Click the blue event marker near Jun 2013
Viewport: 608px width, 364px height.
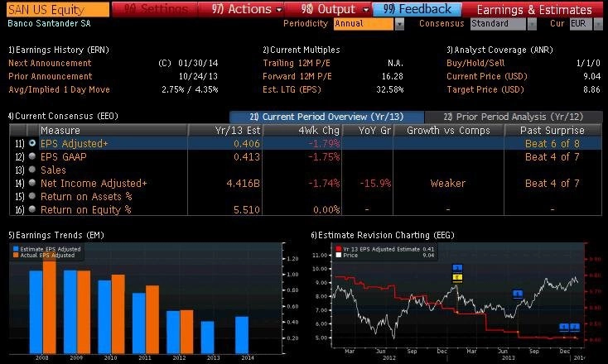(x=518, y=295)
